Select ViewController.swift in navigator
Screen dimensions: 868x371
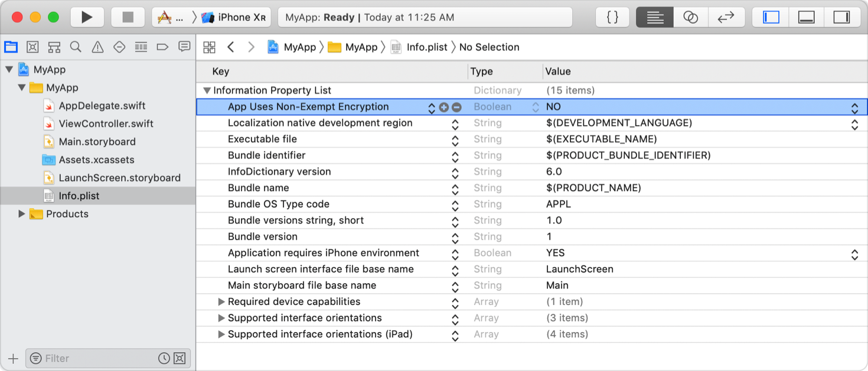(106, 124)
